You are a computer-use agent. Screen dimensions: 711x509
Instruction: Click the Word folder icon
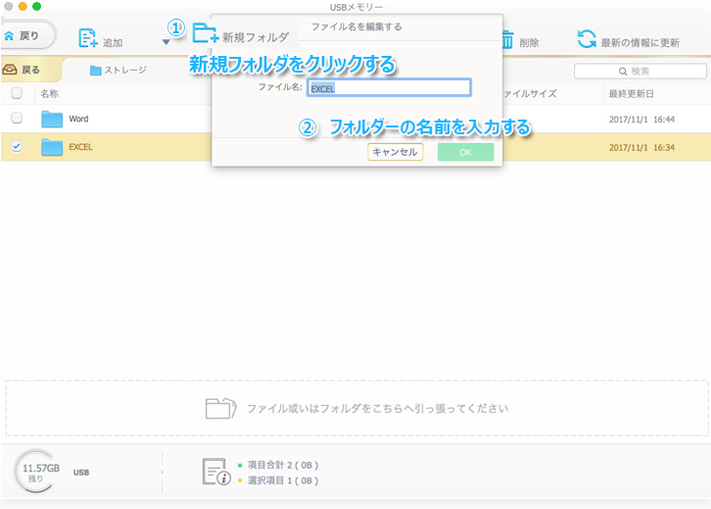tap(52, 119)
